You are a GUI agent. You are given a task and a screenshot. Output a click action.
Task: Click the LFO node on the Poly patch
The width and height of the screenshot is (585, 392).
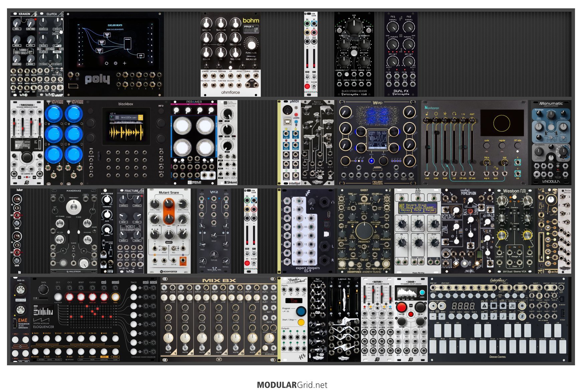(x=141, y=55)
